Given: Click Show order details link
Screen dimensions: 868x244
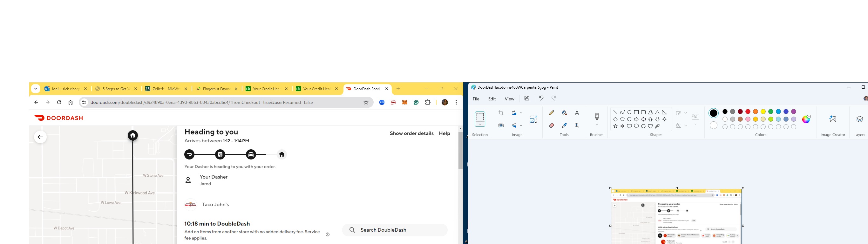Looking at the screenshot, I should coord(411,133).
